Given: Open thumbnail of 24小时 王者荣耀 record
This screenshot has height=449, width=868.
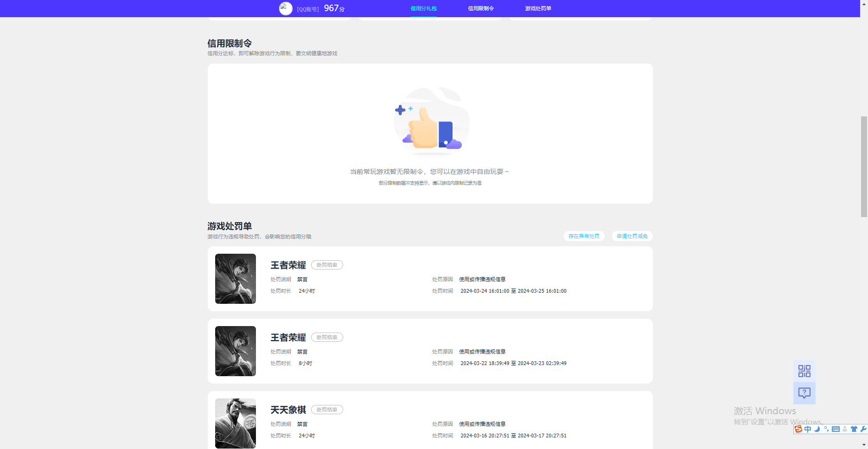Looking at the screenshot, I should (x=236, y=279).
